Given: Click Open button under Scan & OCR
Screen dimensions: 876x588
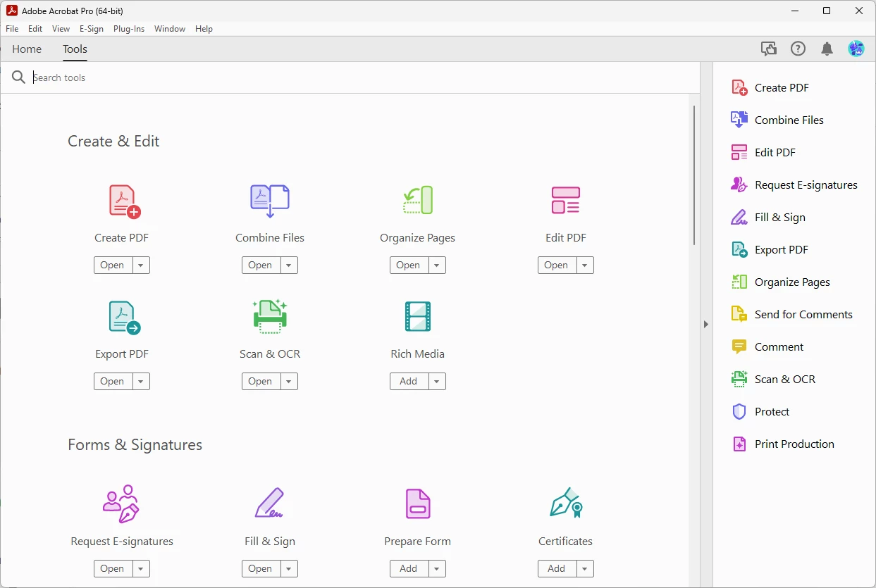Looking at the screenshot, I should tap(261, 382).
